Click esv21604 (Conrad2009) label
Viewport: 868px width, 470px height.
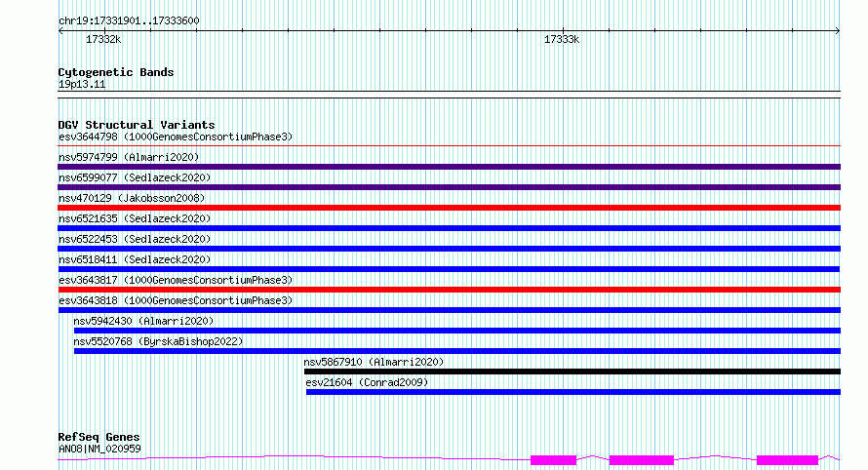[367, 382]
